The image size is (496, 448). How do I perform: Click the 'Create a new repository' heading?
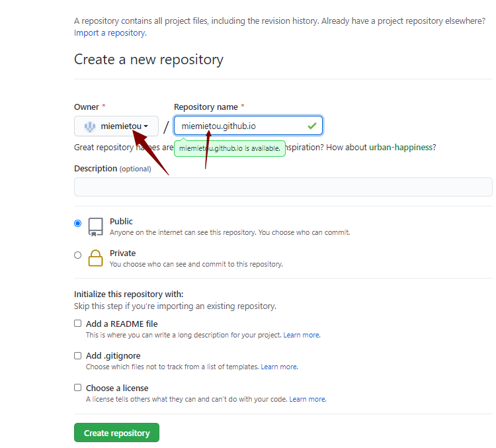149,60
